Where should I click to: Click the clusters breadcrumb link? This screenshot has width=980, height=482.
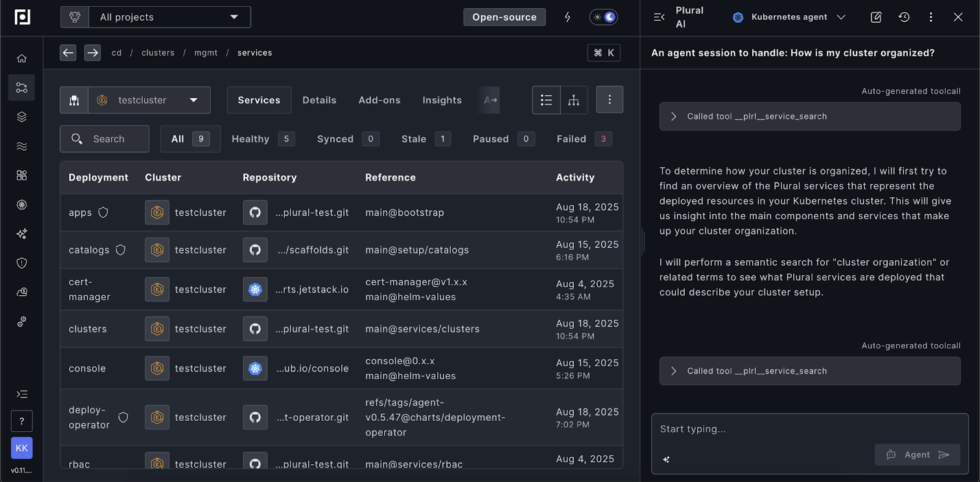[x=157, y=53]
